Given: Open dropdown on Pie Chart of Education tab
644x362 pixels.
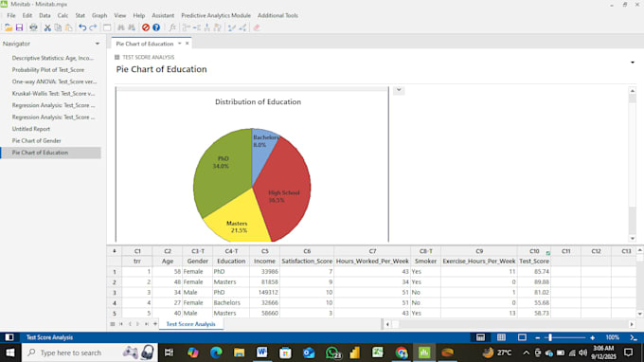Looking at the screenshot, I should tap(180, 44).
